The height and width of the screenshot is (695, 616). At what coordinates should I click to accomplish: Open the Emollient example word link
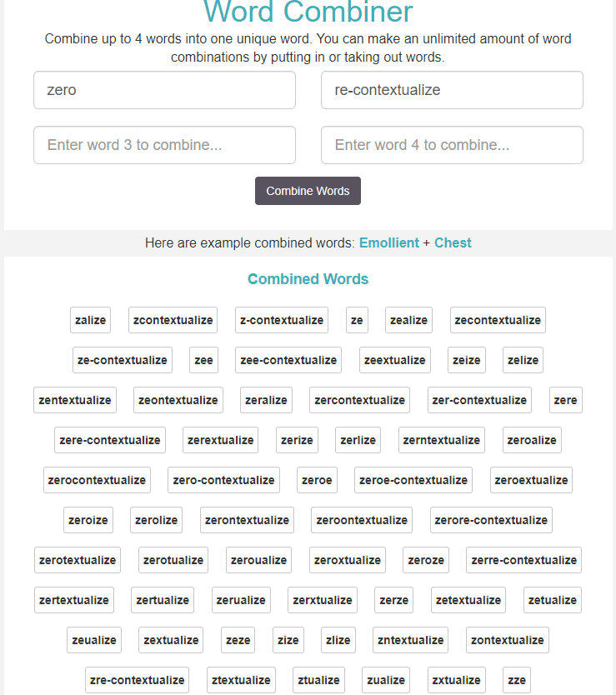coord(389,243)
